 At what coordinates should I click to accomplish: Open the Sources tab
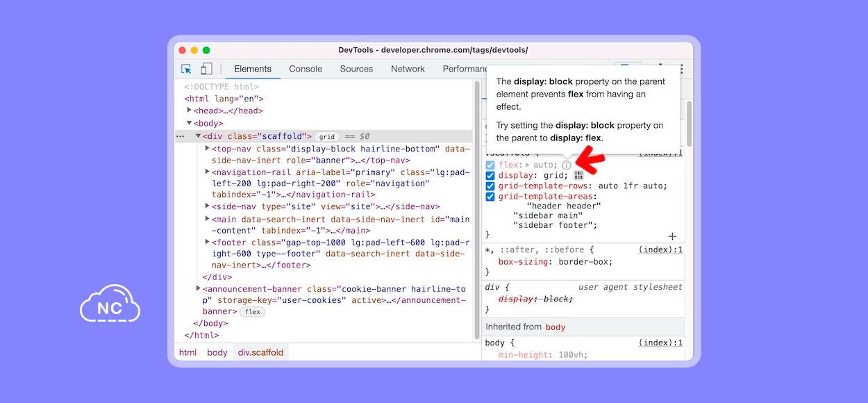point(356,69)
